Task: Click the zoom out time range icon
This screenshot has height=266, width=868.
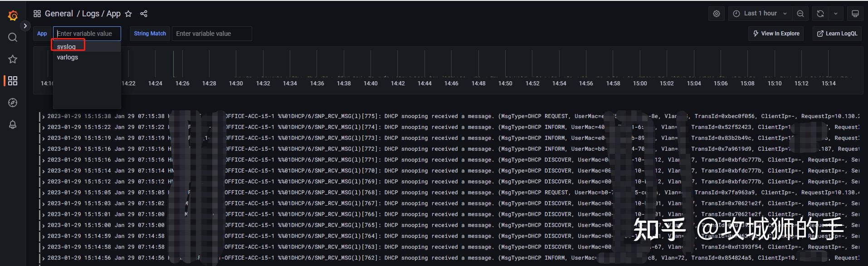Action: click(x=800, y=14)
